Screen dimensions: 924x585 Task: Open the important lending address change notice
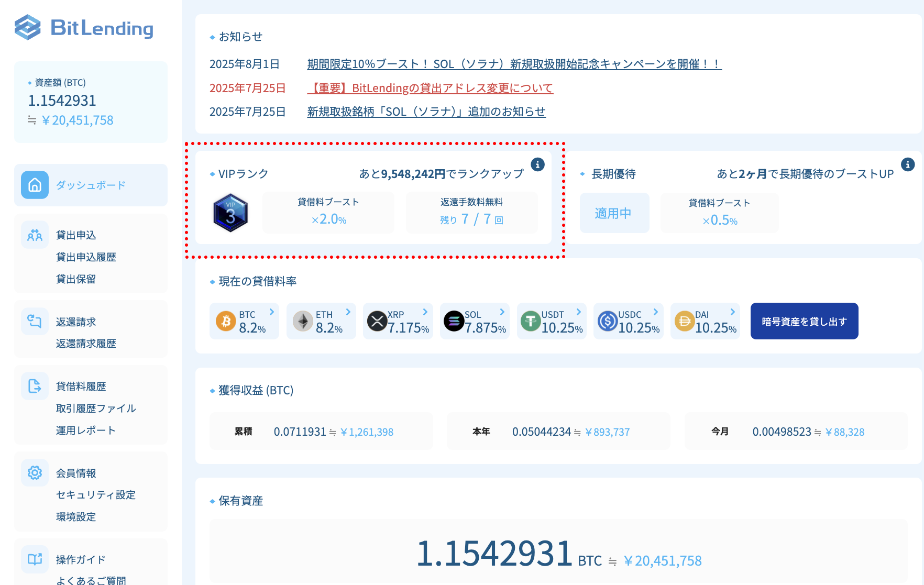[x=430, y=88]
